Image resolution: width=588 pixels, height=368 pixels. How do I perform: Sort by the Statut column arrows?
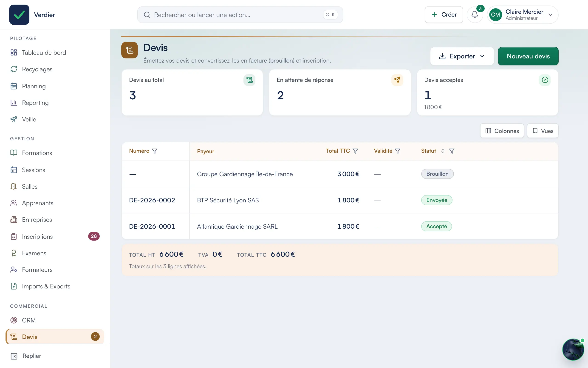[x=443, y=151]
